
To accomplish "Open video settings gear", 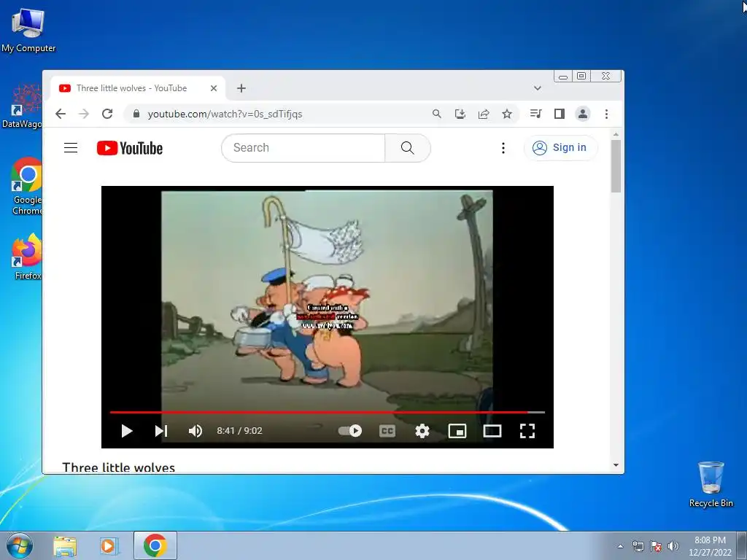I will (x=422, y=431).
